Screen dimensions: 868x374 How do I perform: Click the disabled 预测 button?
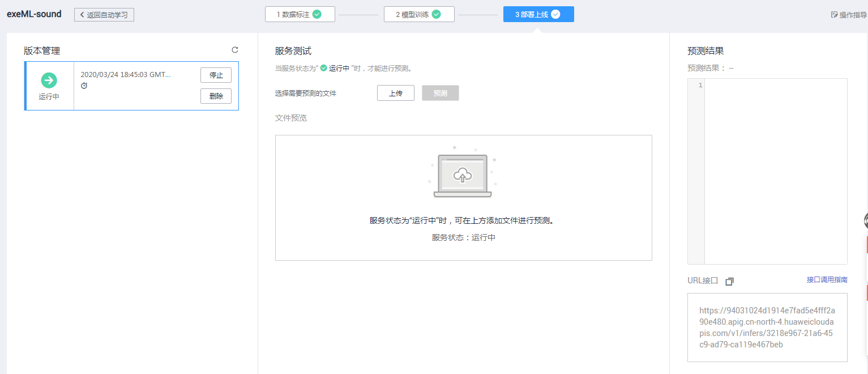[x=440, y=92]
